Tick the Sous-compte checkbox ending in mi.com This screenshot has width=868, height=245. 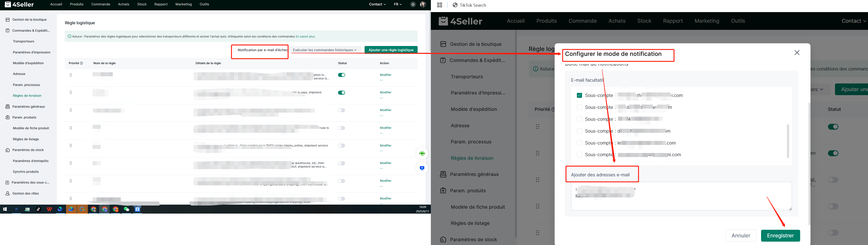(x=579, y=155)
